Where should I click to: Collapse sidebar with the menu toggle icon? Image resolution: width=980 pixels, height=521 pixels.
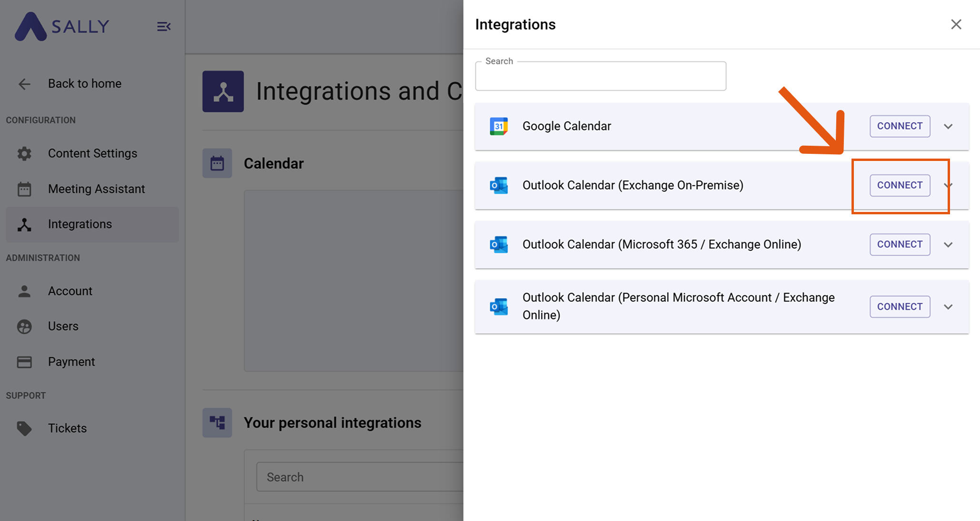(164, 27)
